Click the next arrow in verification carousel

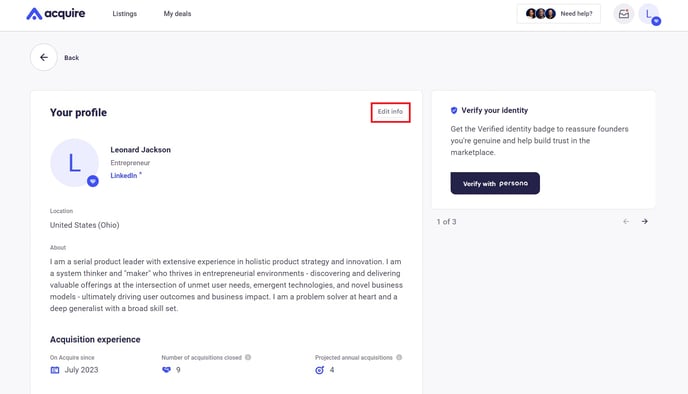[645, 221]
